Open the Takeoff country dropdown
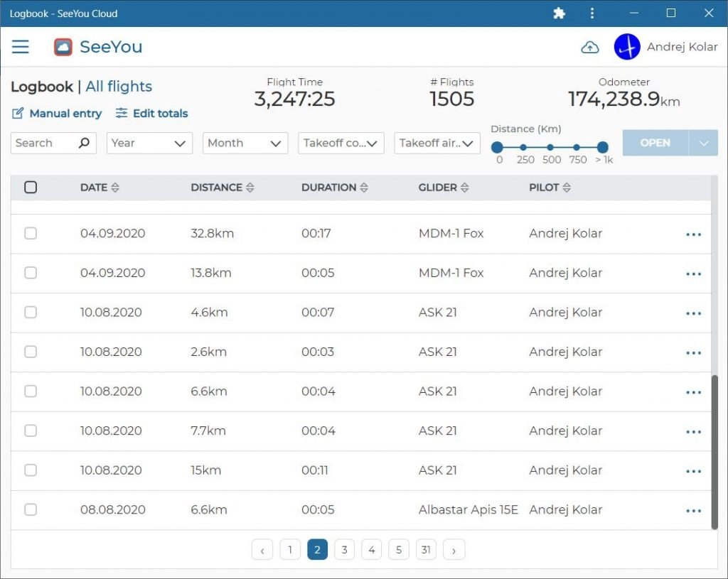 pyautogui.click(x=341, y=143)
